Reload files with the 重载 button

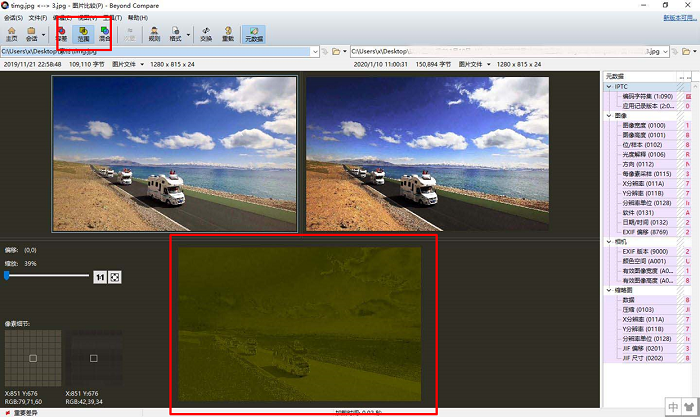[x=228, y=34]
